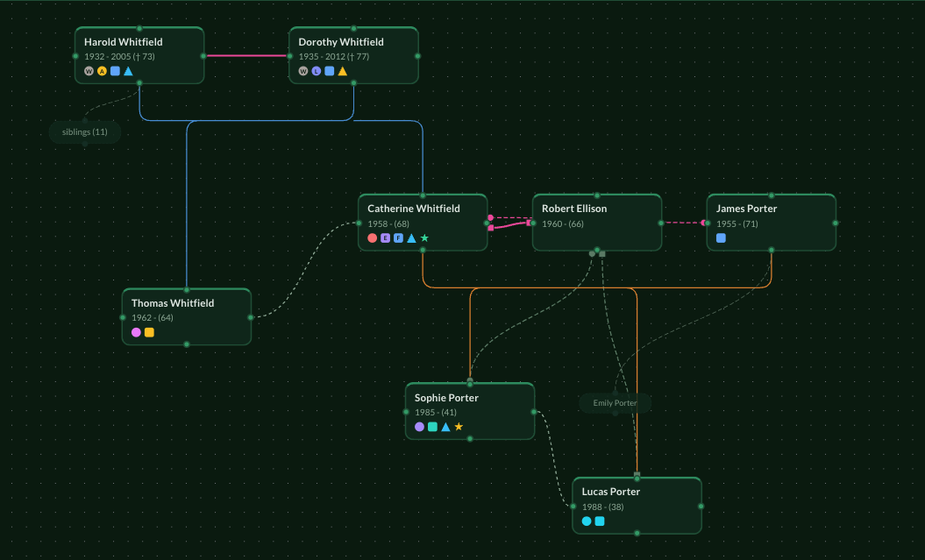925x560 pixels.
Task: Click the blue F badge on Catherine Whitfield
Action: [x=398, y=238]
